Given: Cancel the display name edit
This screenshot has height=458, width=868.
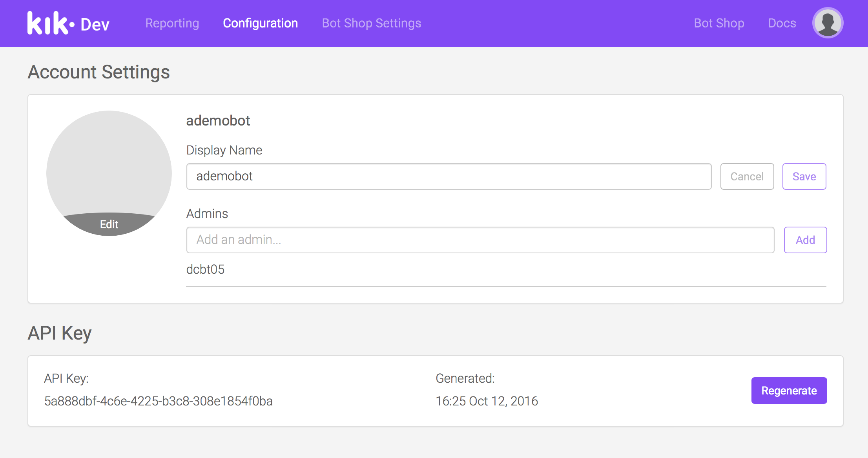Looking at the screenshot, I should coord(747,176).
